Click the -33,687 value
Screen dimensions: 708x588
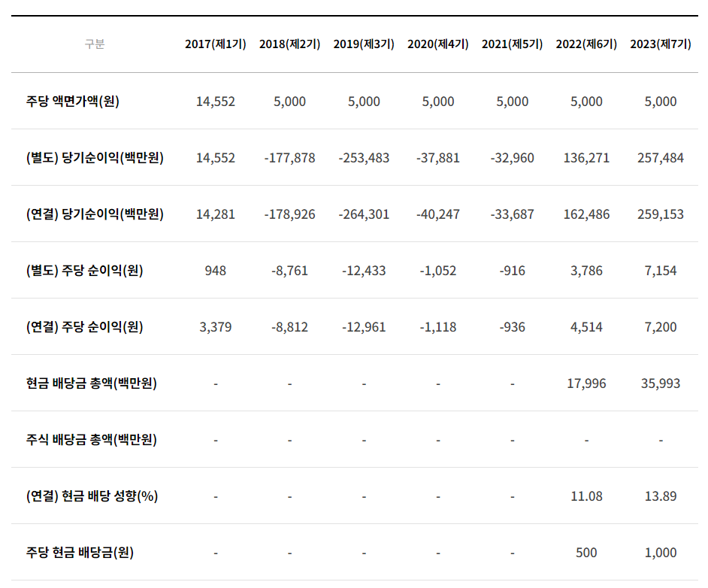512,214
